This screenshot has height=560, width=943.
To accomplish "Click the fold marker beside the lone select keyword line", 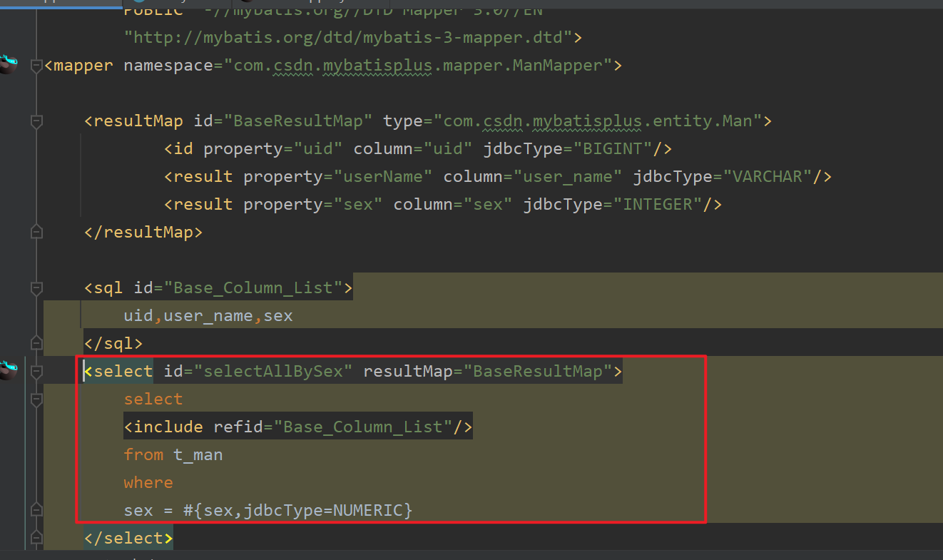I will (36, 399).
